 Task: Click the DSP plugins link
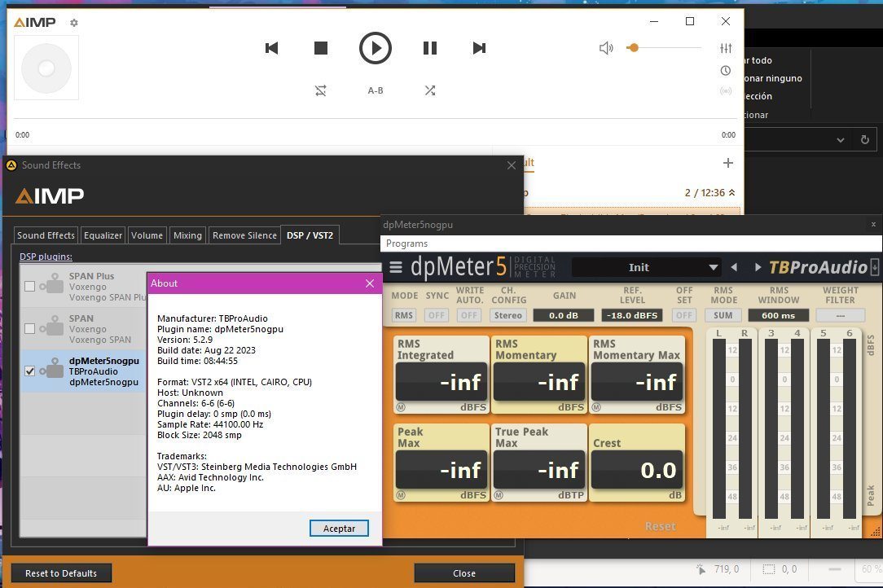coord(46,257)
